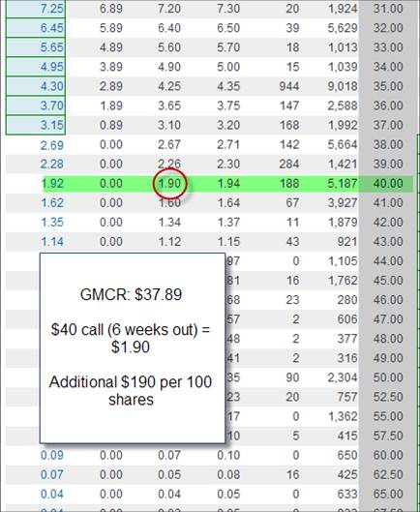
Task: Click strike price 45.00
Action: tap(388, 281)
